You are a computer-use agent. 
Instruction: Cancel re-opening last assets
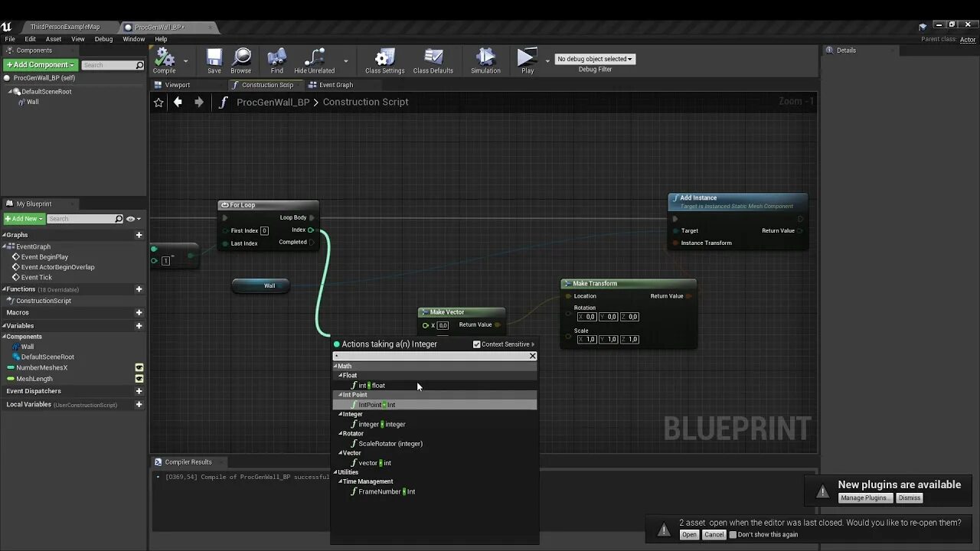[714, 534]
